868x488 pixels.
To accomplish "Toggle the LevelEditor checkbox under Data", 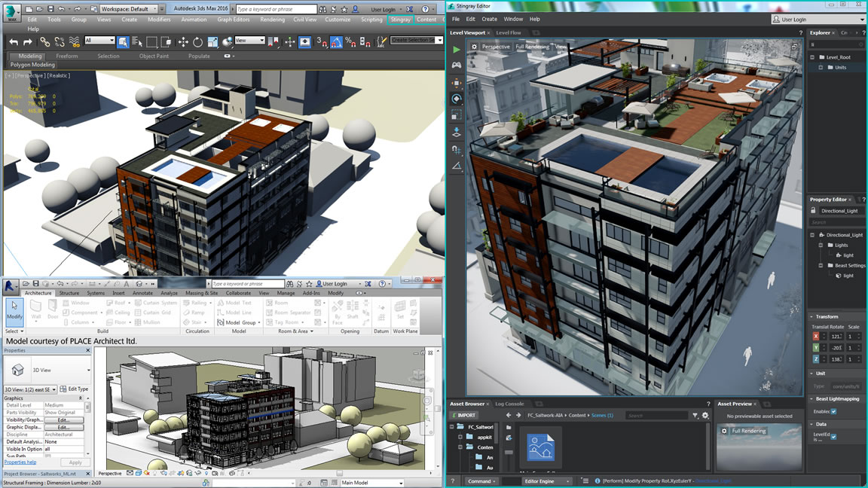I will (x=833, y=437).
